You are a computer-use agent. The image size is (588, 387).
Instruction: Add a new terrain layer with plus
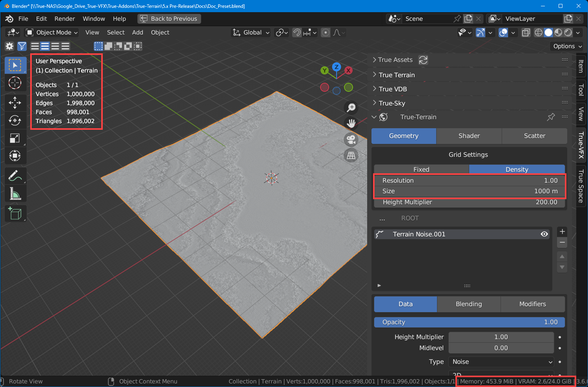click(562, 231)
